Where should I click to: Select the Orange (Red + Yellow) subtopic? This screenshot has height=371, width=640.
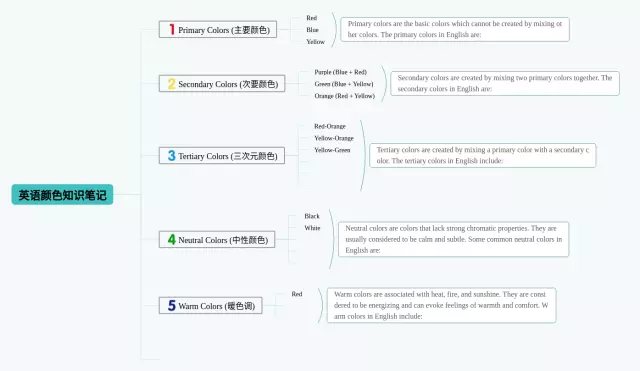(344, 96)
